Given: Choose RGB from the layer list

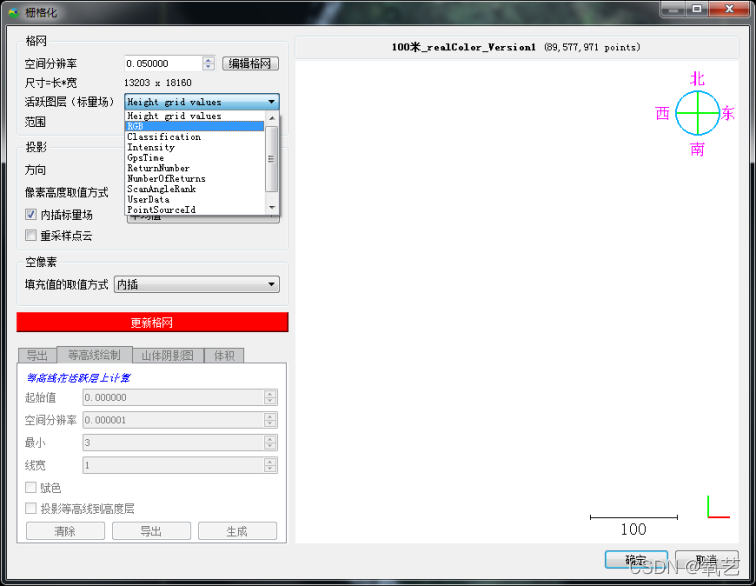Looking at the screenshot, I should click(194, 126).
